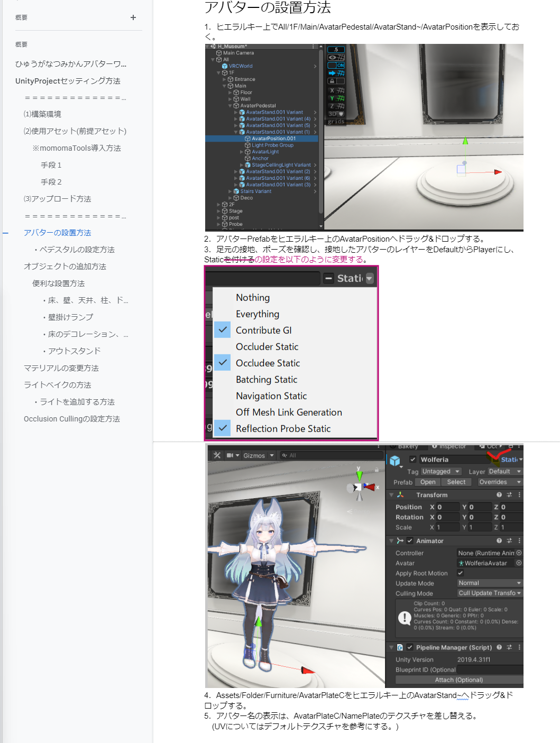The height and width of the screenshot is (743, 560).
Task: Click the blue arrow snap-to-grid icon
Action: point(336,73)
